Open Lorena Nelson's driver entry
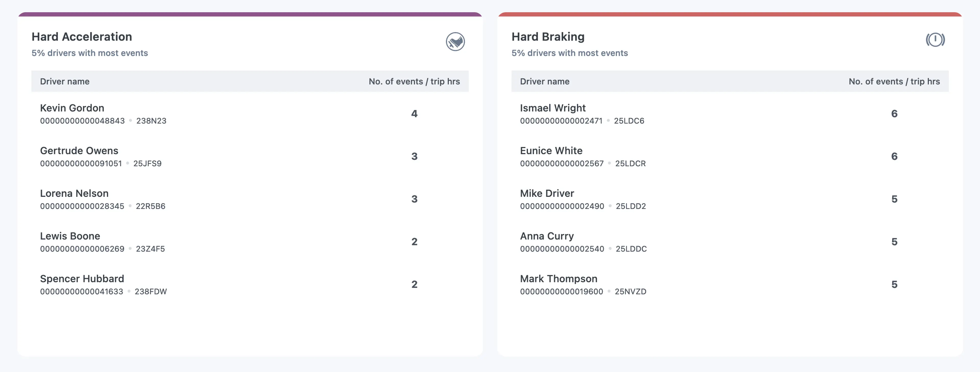Image resolution: width=980 pixels, height=372 pixels. tap(74, 194)
